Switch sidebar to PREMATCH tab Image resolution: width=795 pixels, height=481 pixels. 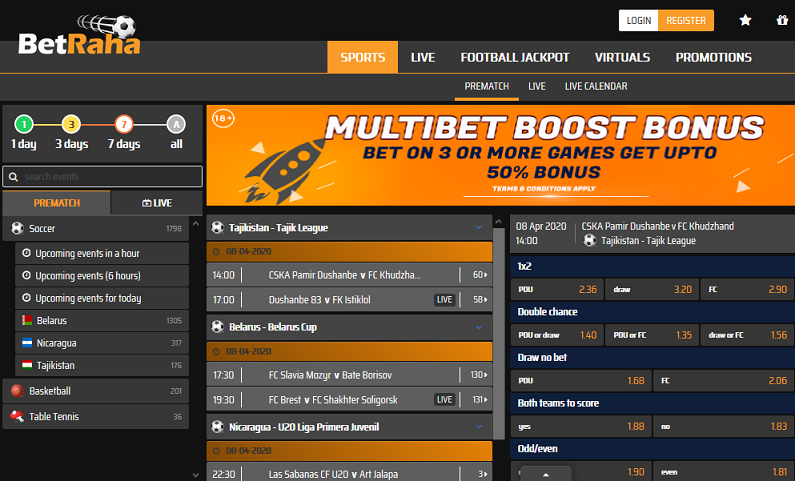57,203
